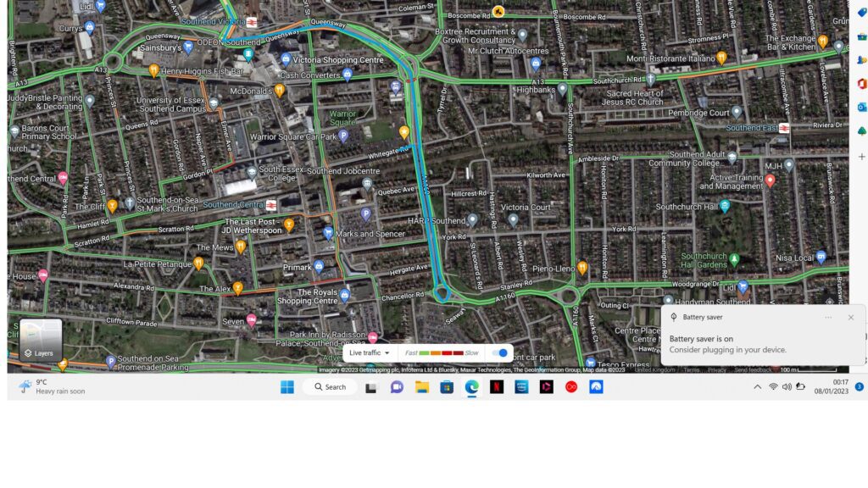Screen dimensions: 868x488
Task: Add a sidebar app with plus button
Action: coord(861,157)
